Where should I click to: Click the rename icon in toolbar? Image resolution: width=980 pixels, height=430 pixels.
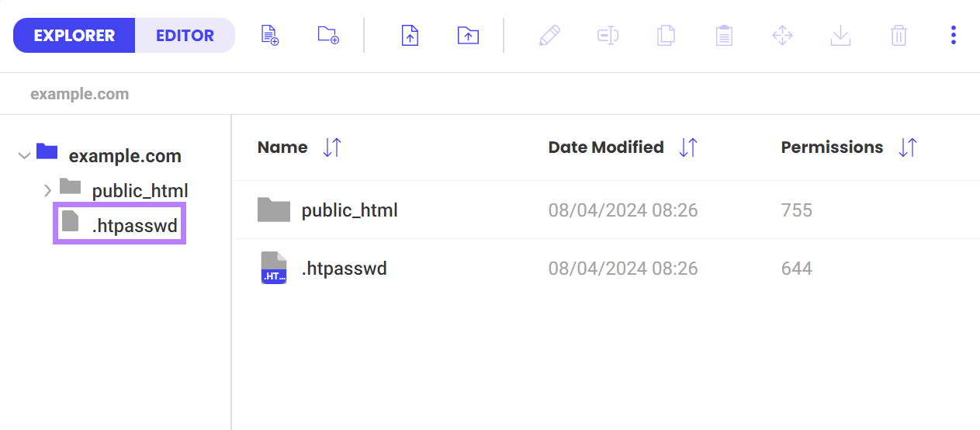[608, 35]
